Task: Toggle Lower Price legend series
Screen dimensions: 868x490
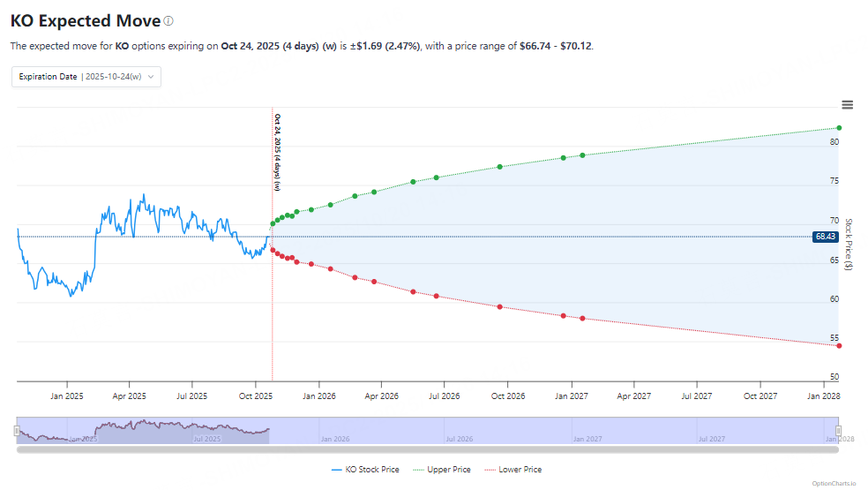Action: [513, 470]
